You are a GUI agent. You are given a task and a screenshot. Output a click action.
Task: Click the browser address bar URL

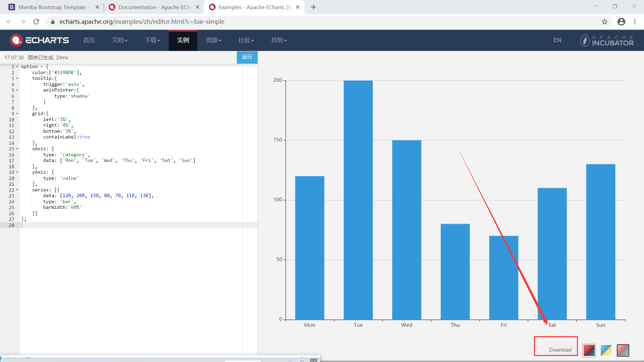[142, 22]
